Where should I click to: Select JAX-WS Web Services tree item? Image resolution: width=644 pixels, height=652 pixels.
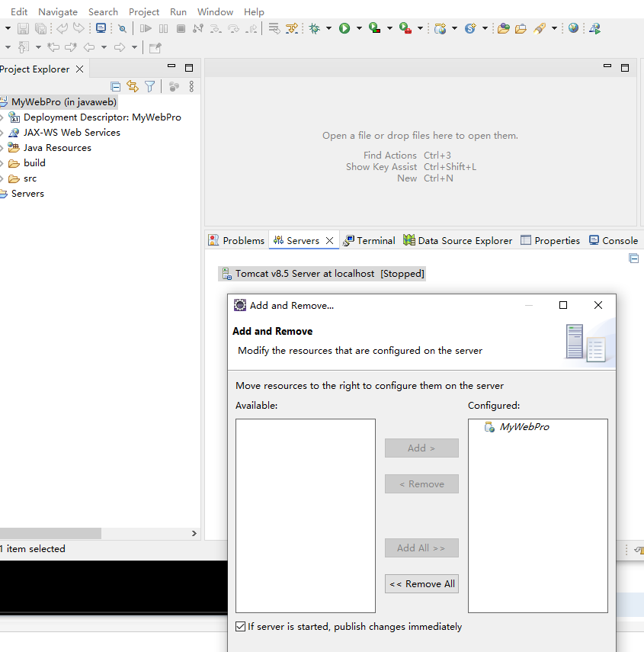pyautogui.click(x=65, y=133)
